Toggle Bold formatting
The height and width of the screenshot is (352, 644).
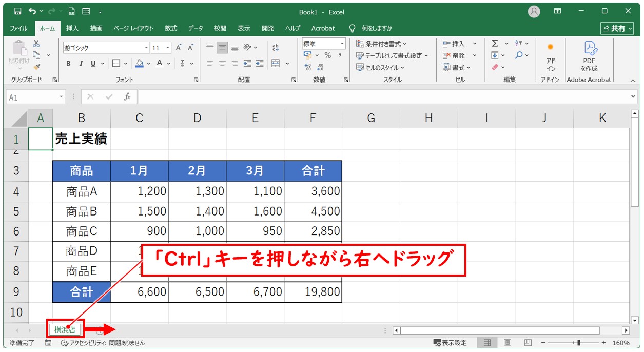click(68, 64)
